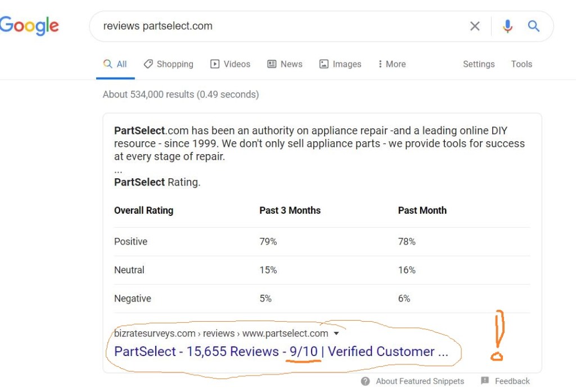The height and width of the screenshot is (392, 576).
Task: Clear the search box with X icon
Action: [x=475, y=26]
